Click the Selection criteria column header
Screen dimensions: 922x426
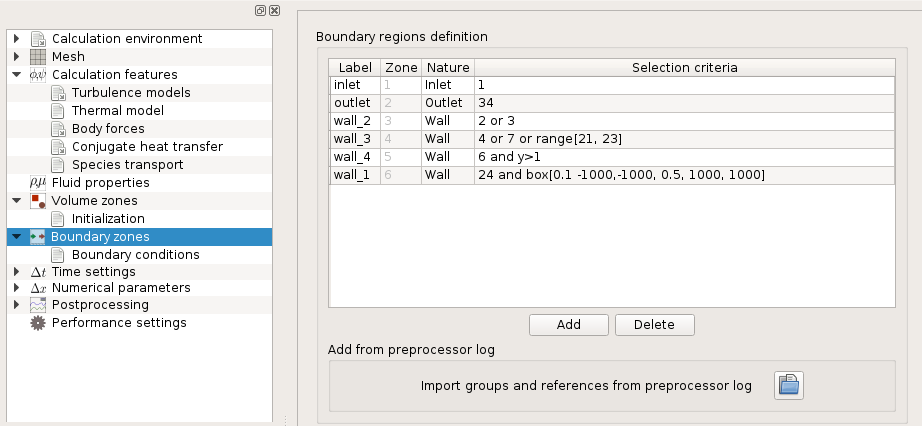[x=684, y=68]
